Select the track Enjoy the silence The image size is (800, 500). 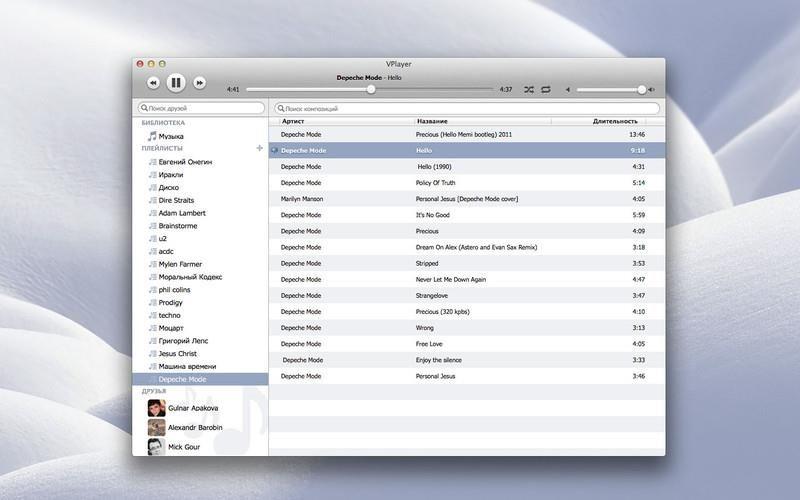[x=467, y=360]
